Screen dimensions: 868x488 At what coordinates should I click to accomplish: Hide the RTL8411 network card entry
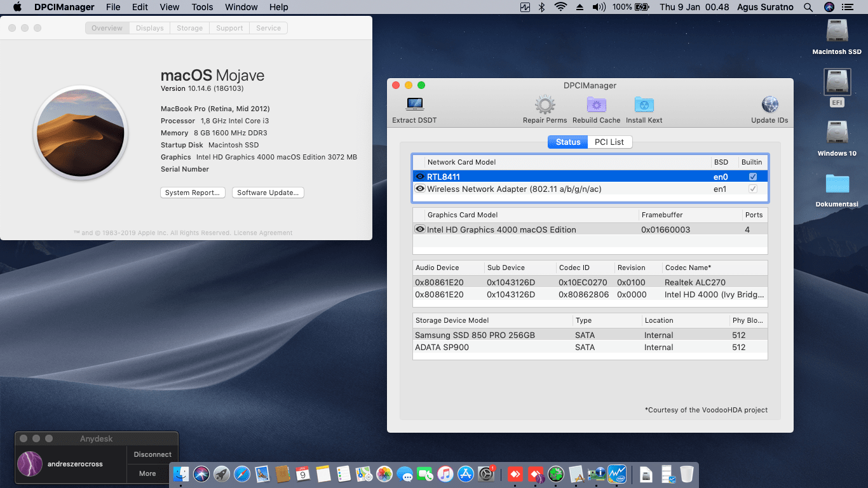(x=419, y=176)
